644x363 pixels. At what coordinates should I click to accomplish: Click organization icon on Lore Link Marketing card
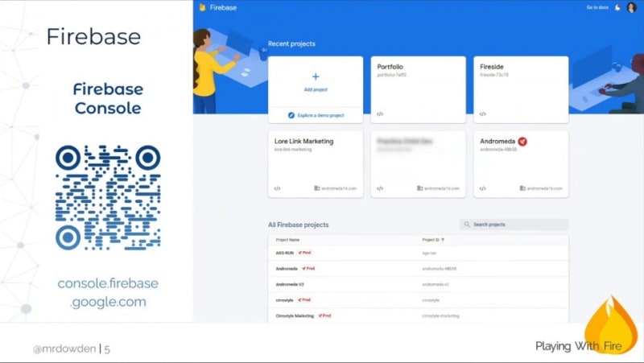click(x=316, y=188)
